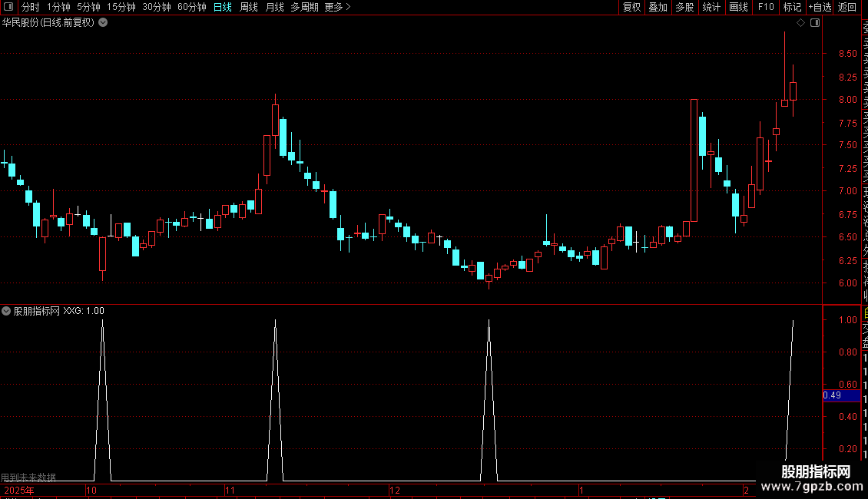Select the 15分钟 period tab
Viewport: 868px width, 499px height.
click(121, 7)
